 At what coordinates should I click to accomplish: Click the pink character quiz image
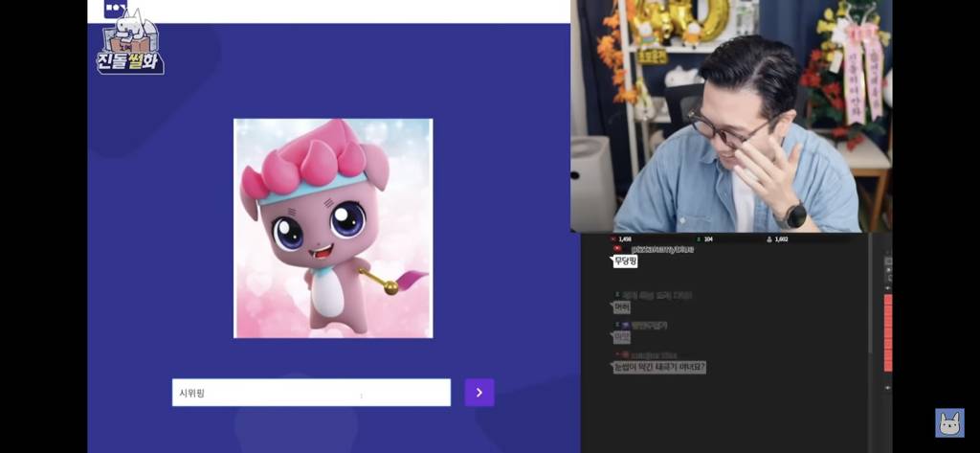[333, 228]
